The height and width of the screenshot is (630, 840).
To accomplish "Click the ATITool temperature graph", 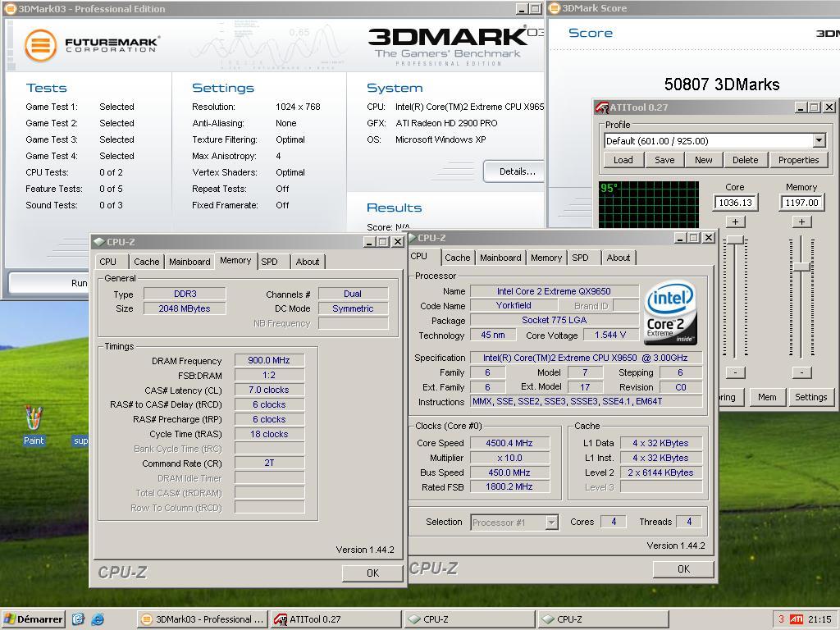I will click(649, 204).
